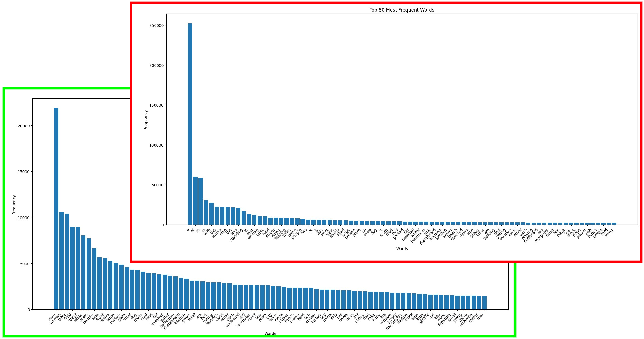Select the 'skateboard' label in the lower chart
The height and width of the screenshot is (339, 644).
pyautogui.click(x=172, y=321)
